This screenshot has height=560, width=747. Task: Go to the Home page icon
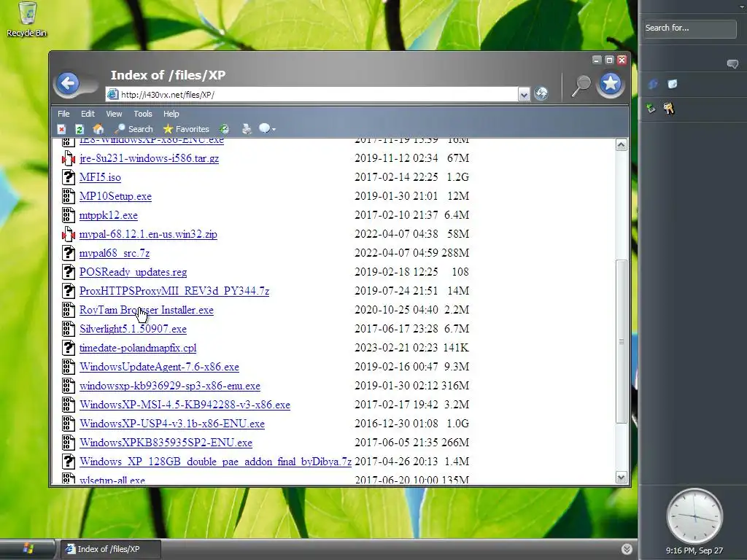click(98, 128)
